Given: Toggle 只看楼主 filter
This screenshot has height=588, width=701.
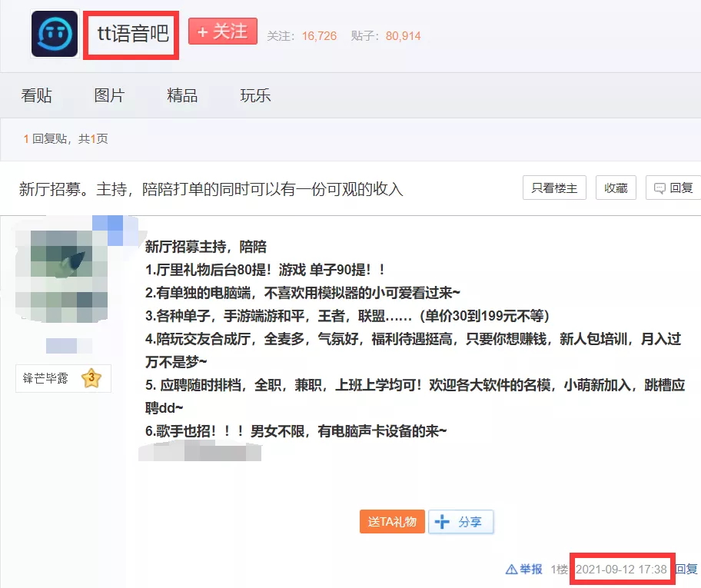Looking at the screenshot, I should tap(555, 188).
